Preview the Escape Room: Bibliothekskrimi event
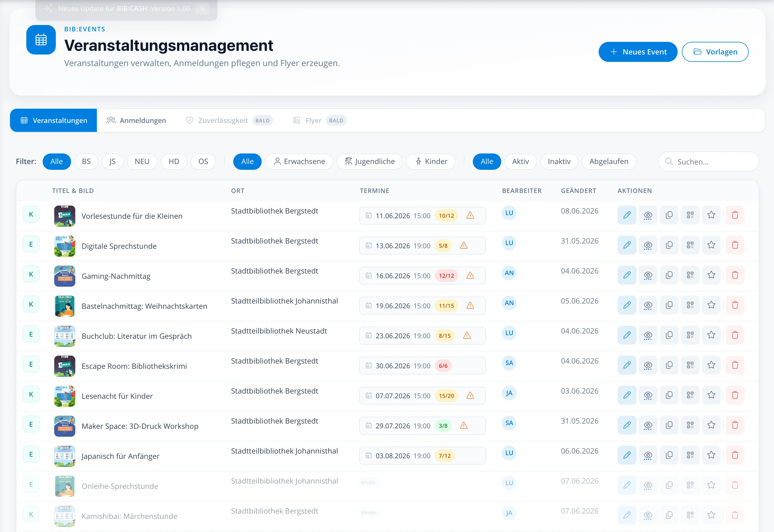The image size is (774, 532). click(x=648, y=365)
